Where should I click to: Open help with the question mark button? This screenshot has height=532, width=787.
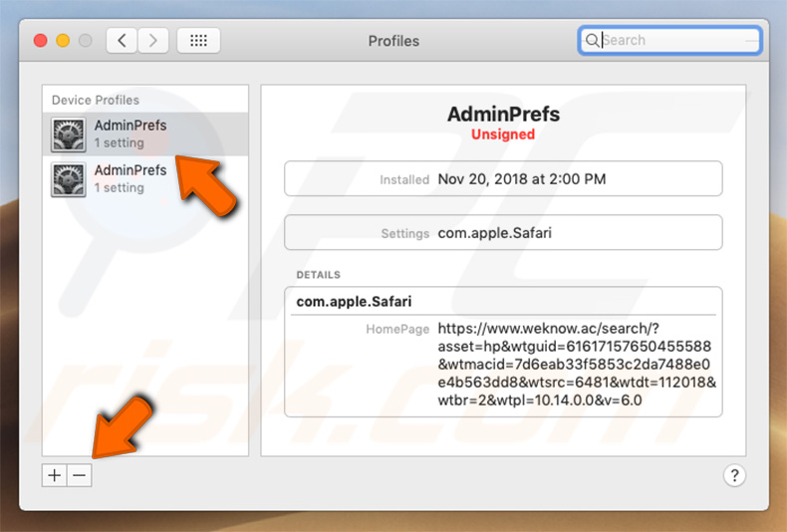(x=734, y=475)
